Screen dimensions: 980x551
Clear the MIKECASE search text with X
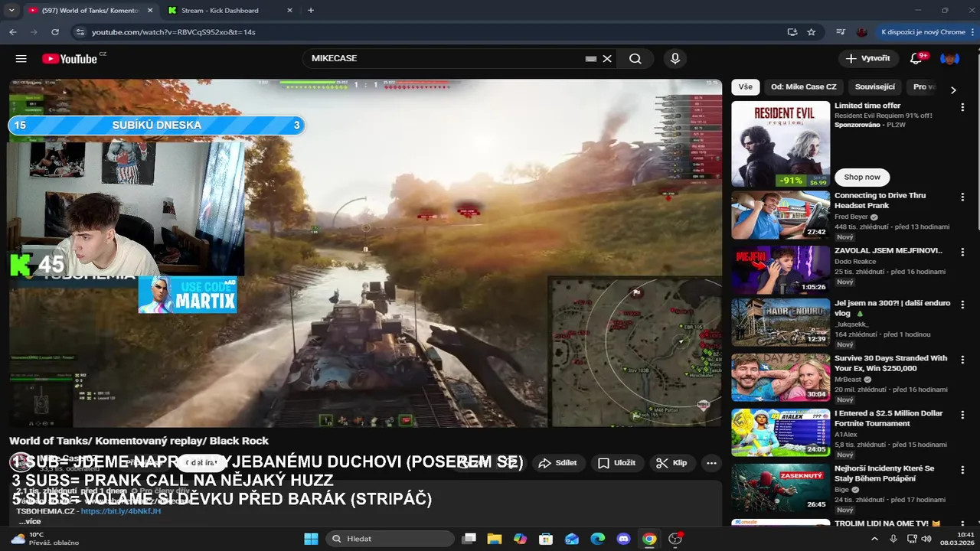point(607,58)
